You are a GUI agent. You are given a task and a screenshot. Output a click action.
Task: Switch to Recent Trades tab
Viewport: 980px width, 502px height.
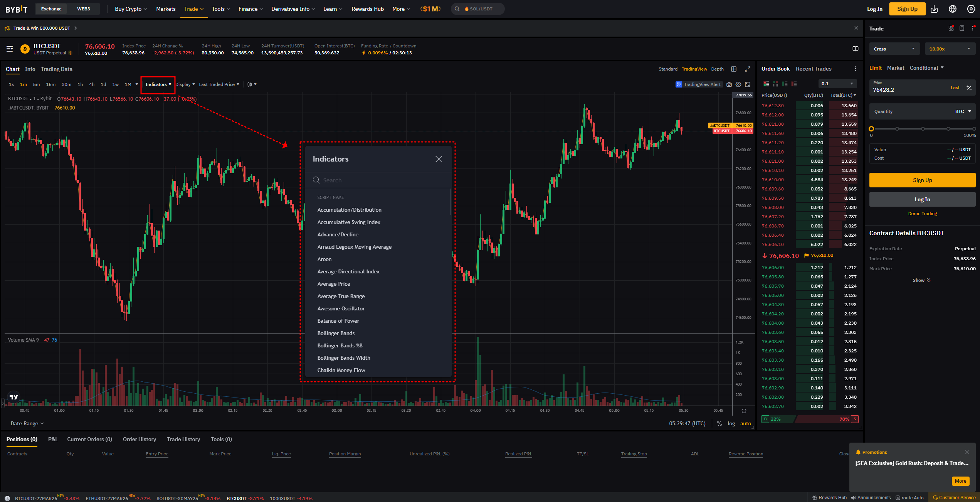(814, 69)
